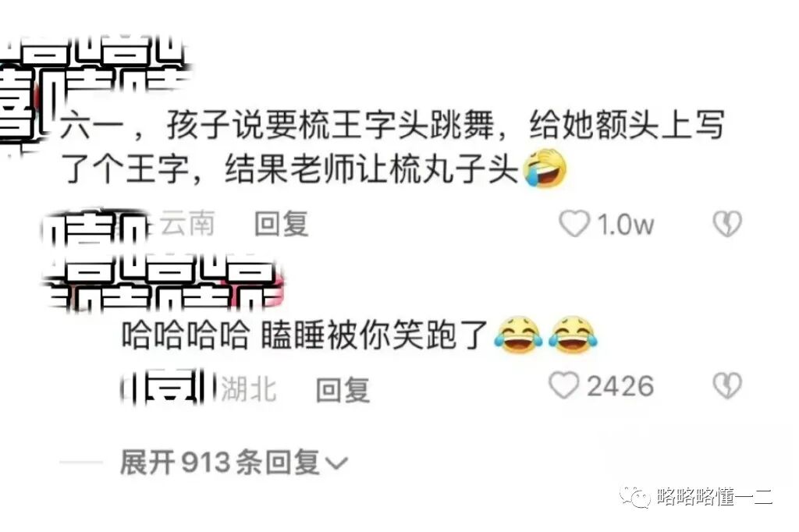The height and width of the screenshot is (532, 799).
Task: Tap the laughing-crying emoji after 丸子头
Action: tap(545, 168)
